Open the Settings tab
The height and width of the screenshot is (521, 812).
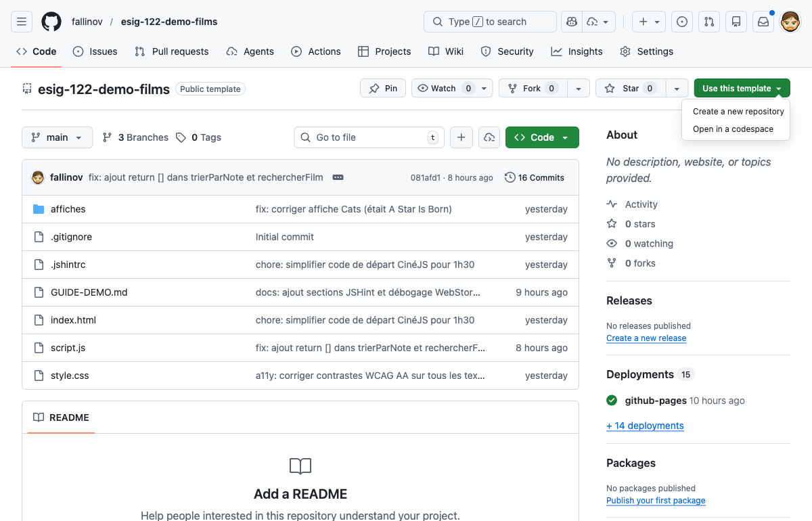point(646,51)
